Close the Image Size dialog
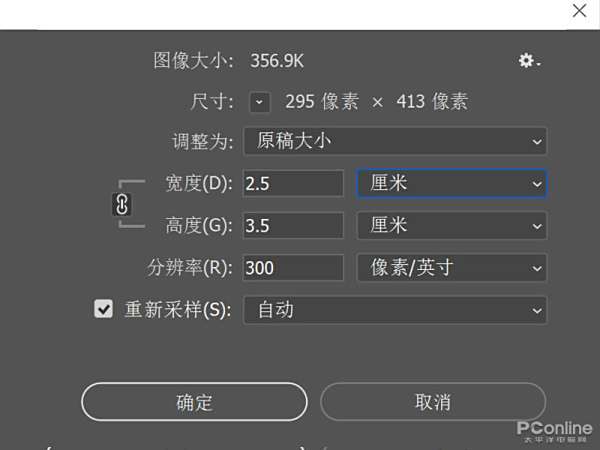The image size is (600, 450). click(x=579, y=11)
